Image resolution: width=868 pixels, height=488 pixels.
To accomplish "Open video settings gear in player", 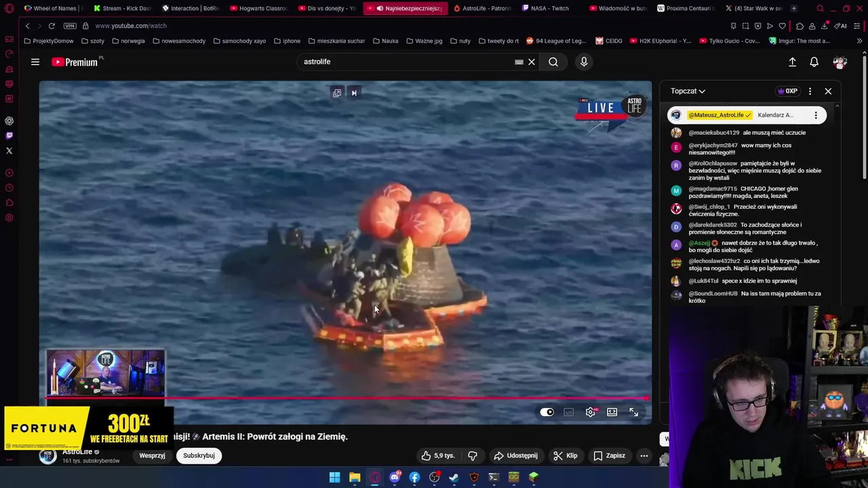I will [x=591, y=412].
